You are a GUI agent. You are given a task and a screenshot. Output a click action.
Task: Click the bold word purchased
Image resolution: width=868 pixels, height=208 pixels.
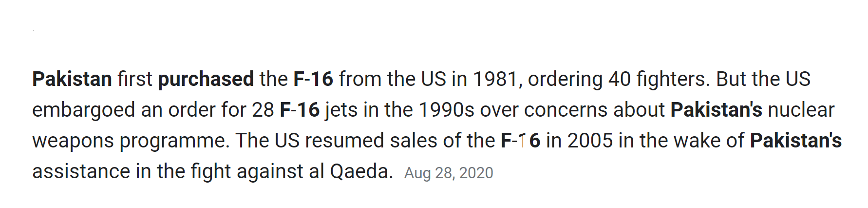pyautogui.click(x=206, y=80)
